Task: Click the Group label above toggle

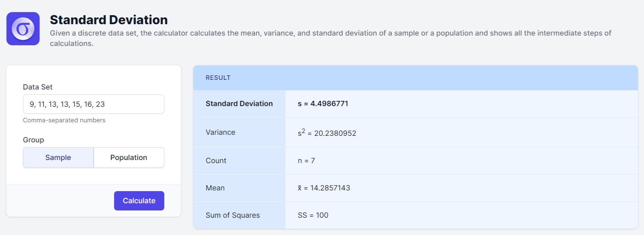Action: (33, 140)
